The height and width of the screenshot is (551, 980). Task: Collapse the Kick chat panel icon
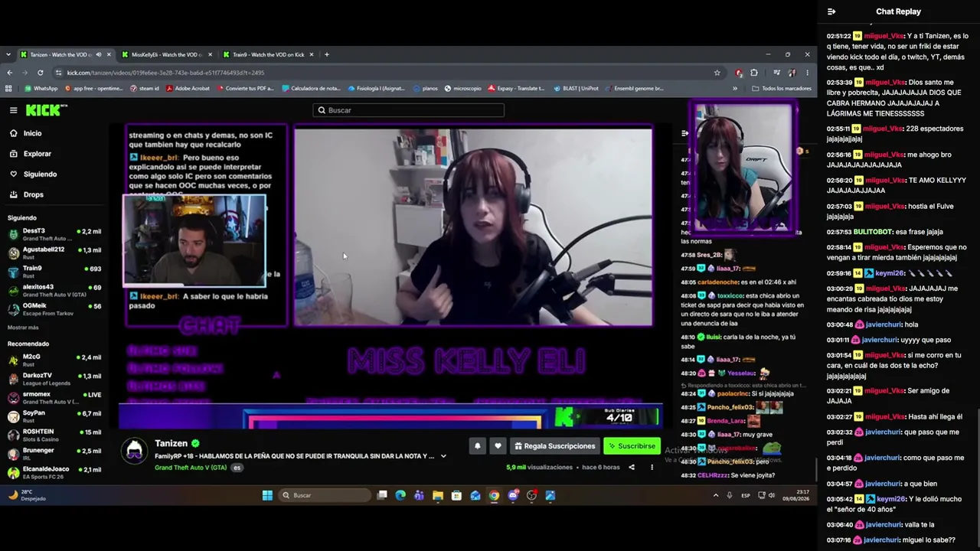pos(685,133)
